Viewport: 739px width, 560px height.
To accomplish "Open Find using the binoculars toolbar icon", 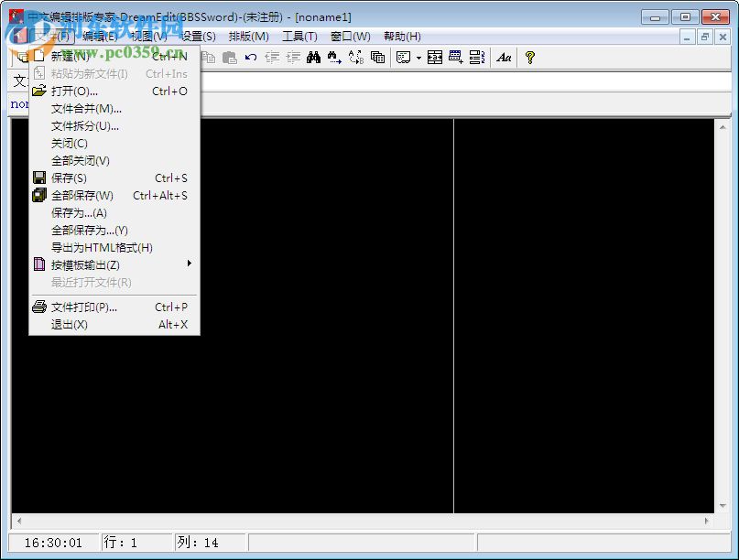I will click(x=311, y=57).
